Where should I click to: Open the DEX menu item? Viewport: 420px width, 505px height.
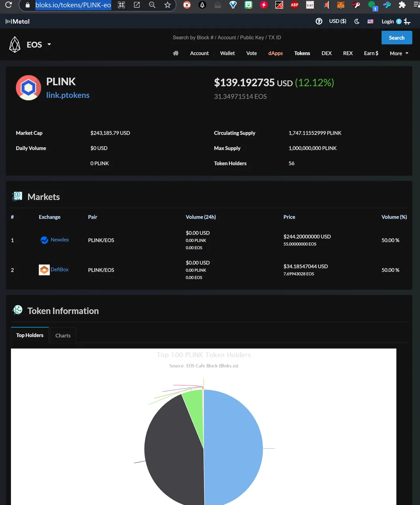pos(326,53)
